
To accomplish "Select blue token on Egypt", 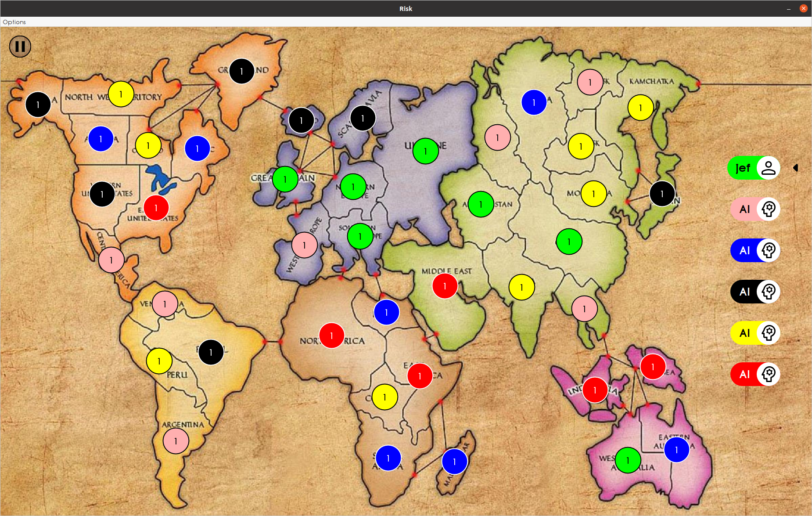I will click(386, 312).
